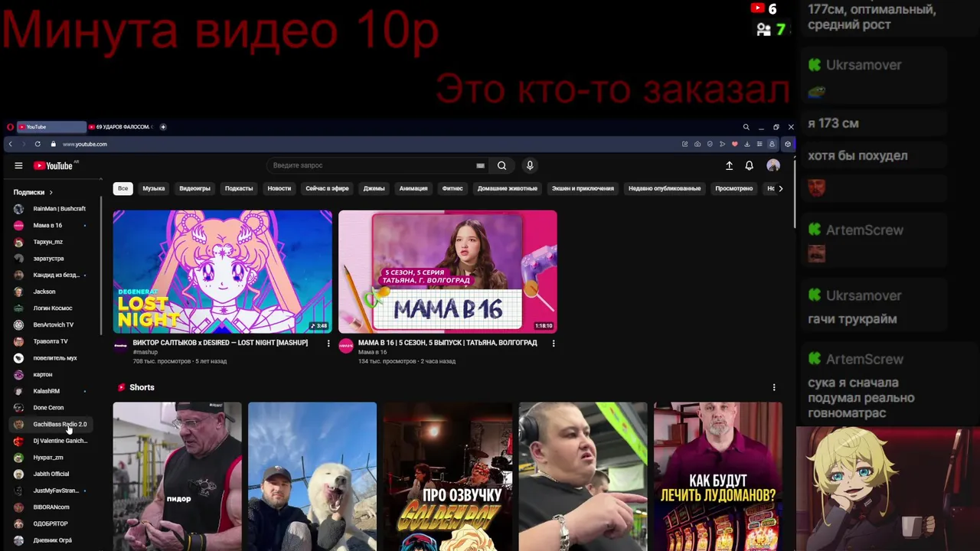
Task: Open the ВИКТОР САЛТЫКОВ x DESIRED video title
Action: pyautogui.click(x=220, y=343)
